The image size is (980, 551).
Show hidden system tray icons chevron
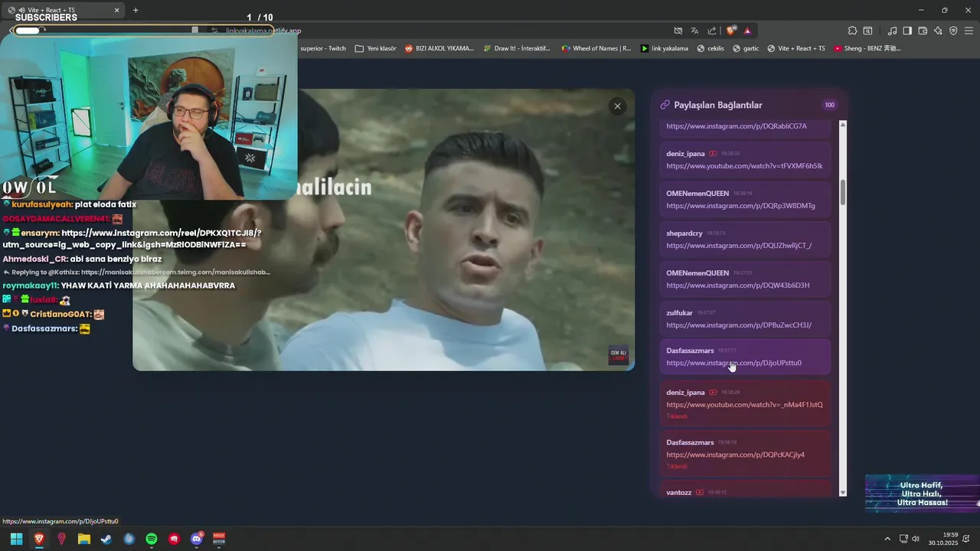click(x=887, y=539)
